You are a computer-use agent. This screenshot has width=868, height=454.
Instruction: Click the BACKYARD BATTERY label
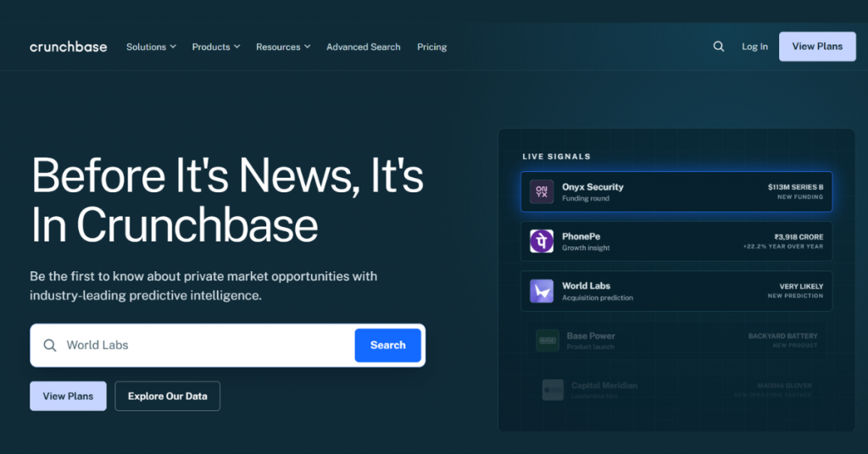pyautogui.click(x=782, y=336)
